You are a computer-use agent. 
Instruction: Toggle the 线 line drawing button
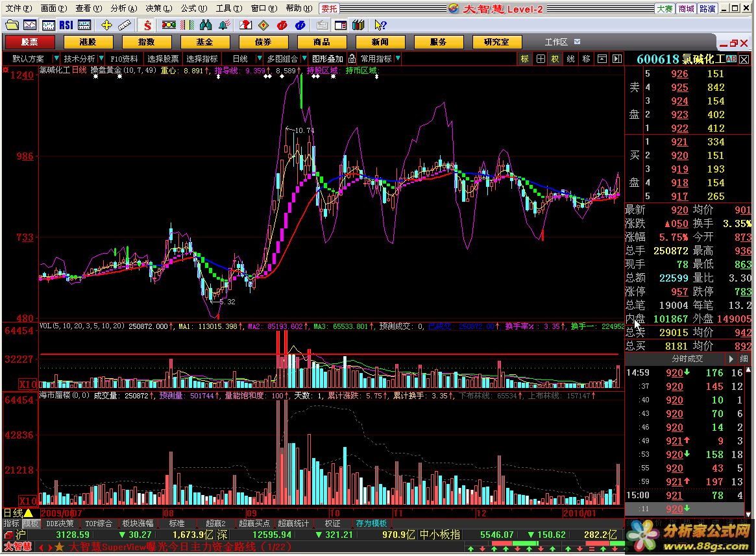(571, 59)
